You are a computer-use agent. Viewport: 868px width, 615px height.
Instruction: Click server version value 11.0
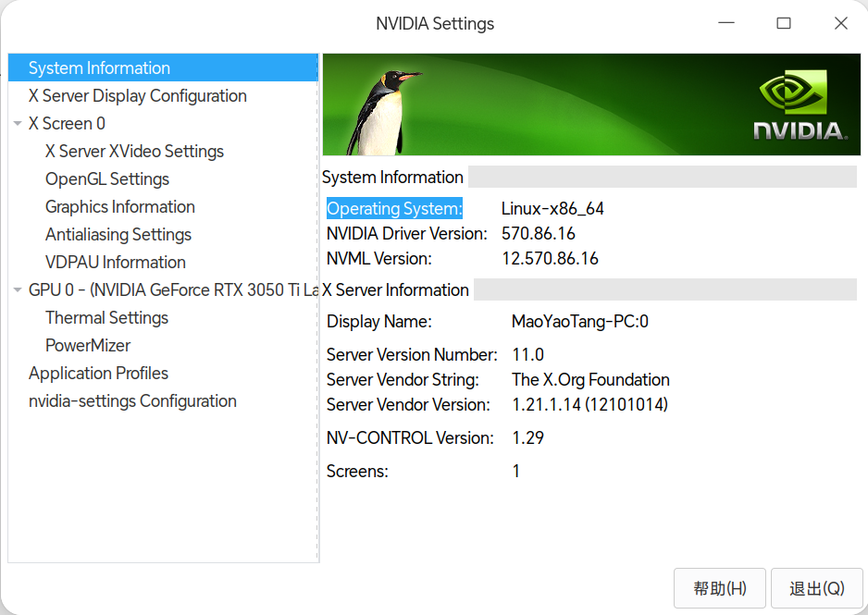pyautogui.click(x=528, y=354)
